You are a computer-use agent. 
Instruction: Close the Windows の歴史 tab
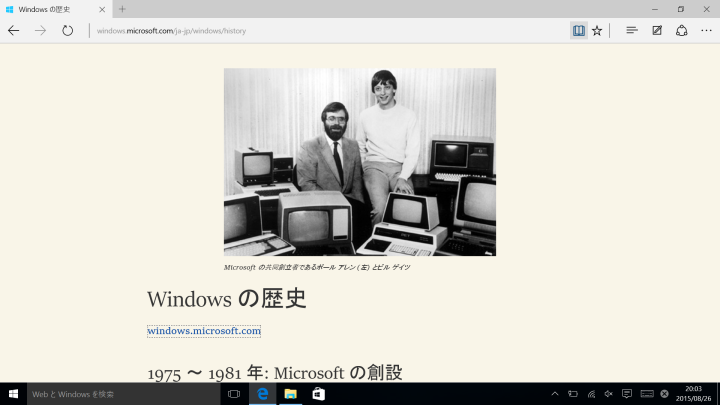[x=102, y=9]
